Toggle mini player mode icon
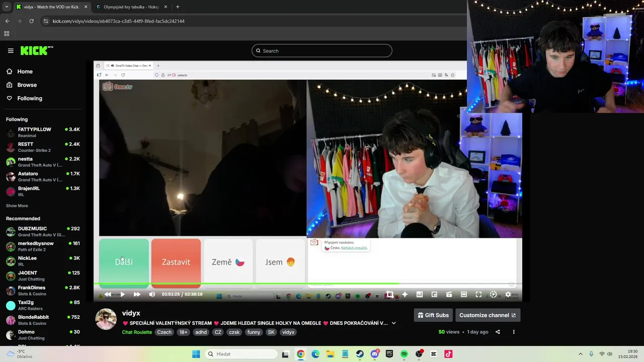This screenshot has width=644, height=362. 449,295
